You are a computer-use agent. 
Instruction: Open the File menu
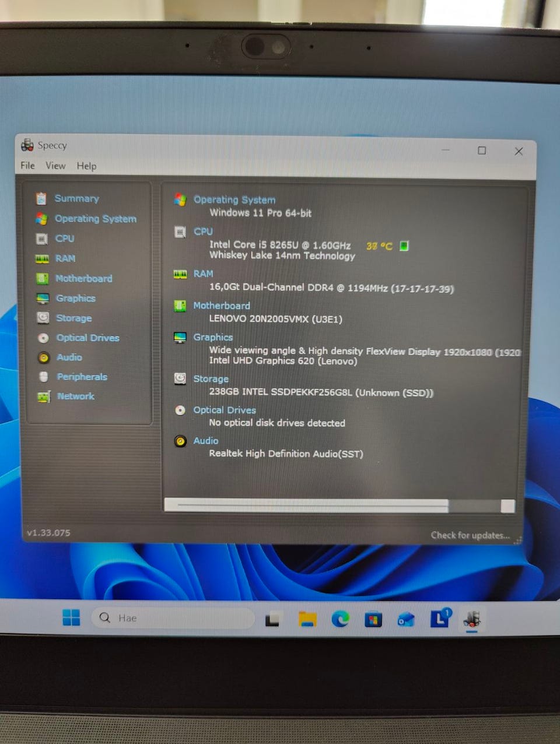tap(27, 166)
